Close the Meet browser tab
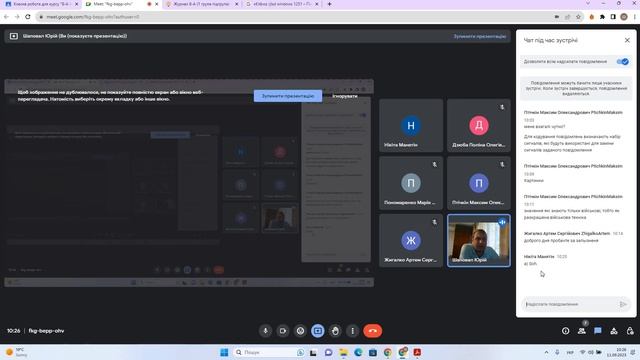This screenshot has height=360, width=640. 156,4
